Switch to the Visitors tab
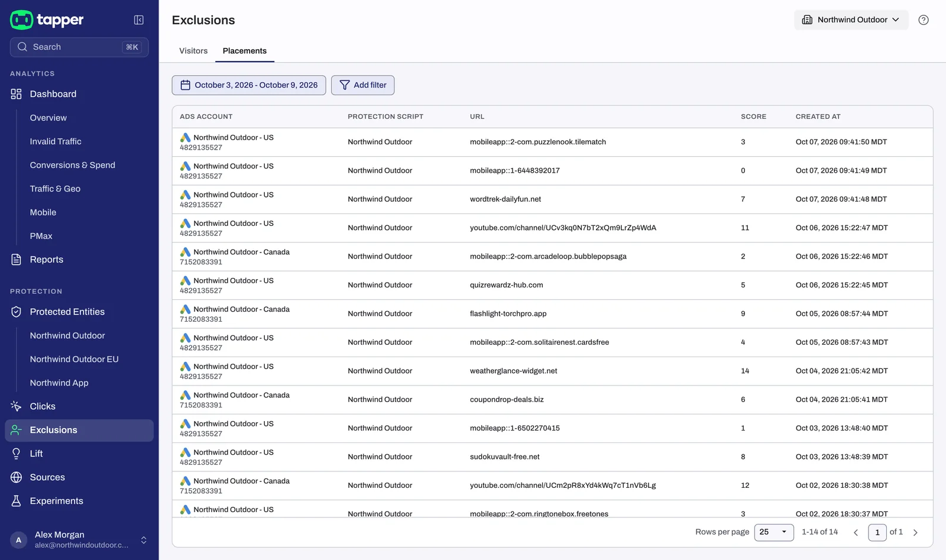946x560 pixels. (x=193, y=51)
